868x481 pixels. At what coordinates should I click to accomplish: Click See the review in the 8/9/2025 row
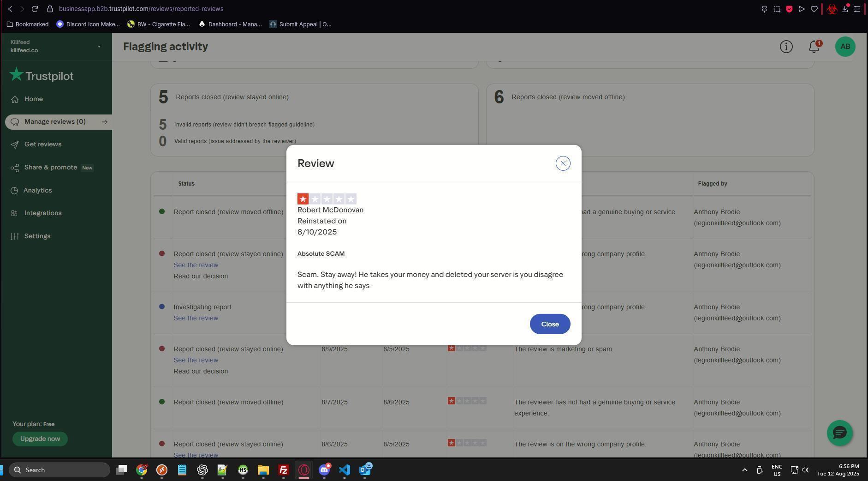click(x=196, y=361)
